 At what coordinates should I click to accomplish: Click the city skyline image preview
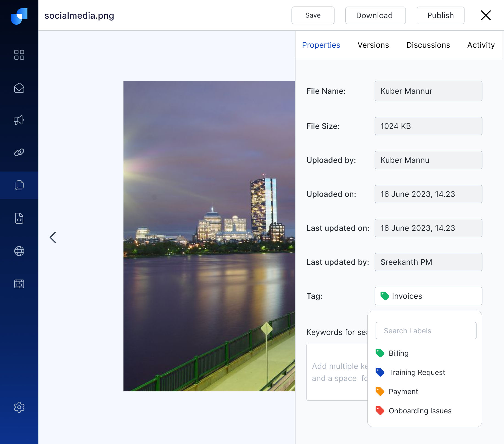pos(209,236)
